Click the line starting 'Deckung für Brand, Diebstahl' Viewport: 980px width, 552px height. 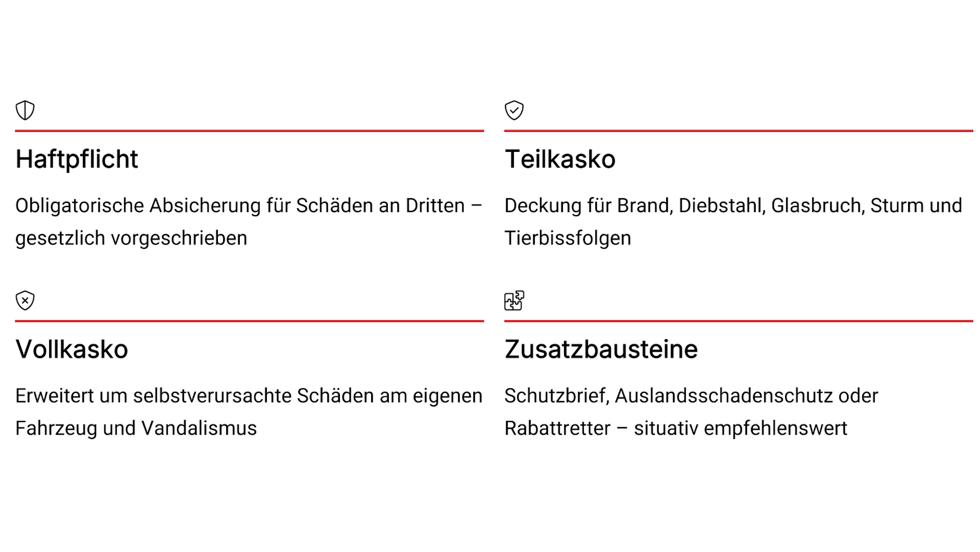[733, 206]
